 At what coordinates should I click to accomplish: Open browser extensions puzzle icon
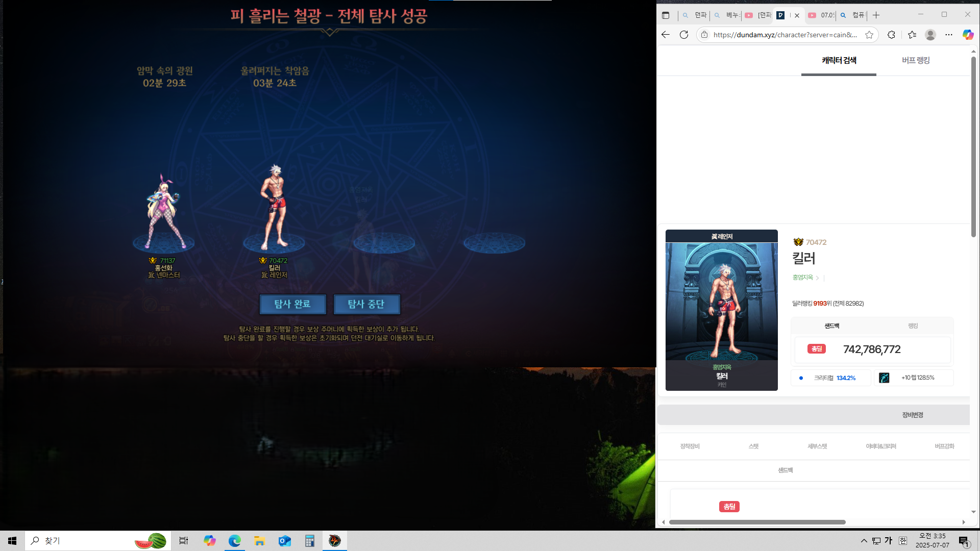point(891,35)
